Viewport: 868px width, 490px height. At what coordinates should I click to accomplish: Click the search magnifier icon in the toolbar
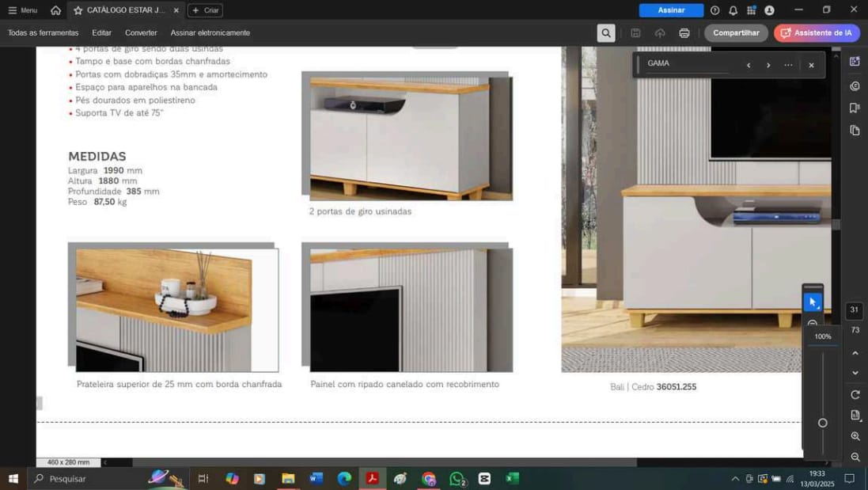pos(605,33)
